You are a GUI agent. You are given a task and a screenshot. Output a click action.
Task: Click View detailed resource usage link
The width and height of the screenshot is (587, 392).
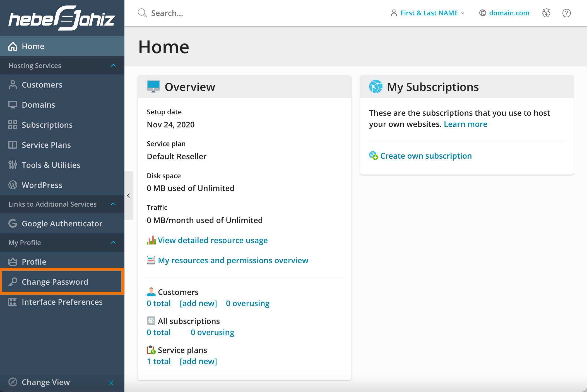(213, 240)
